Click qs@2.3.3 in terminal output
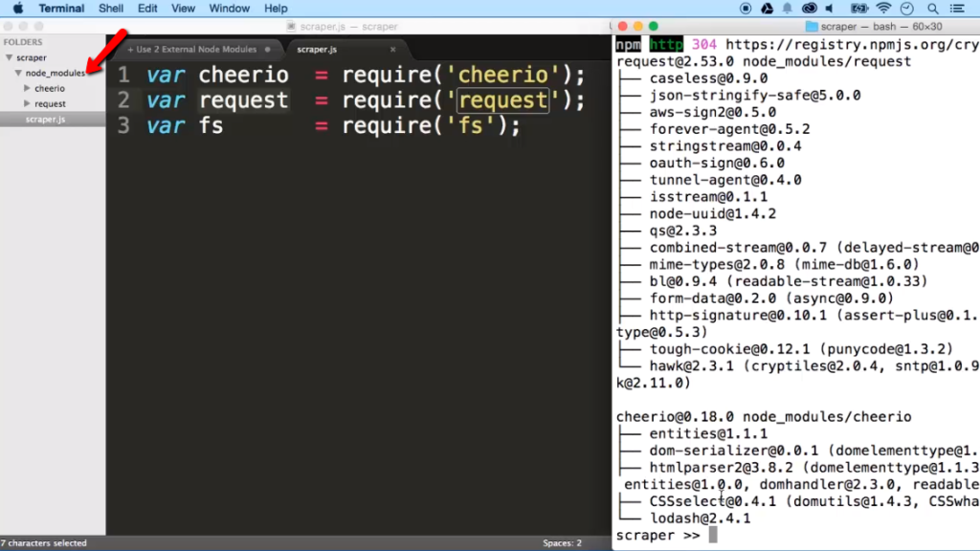 (683, 231)
